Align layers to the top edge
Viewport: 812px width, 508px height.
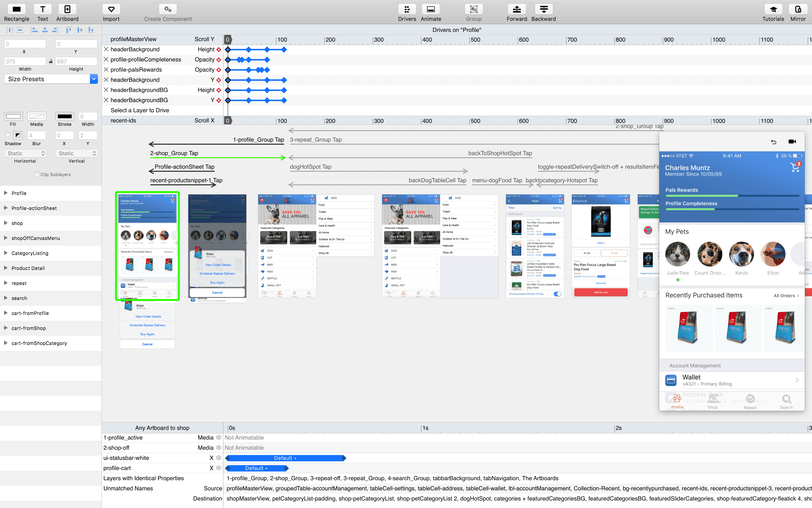(69, 30)
